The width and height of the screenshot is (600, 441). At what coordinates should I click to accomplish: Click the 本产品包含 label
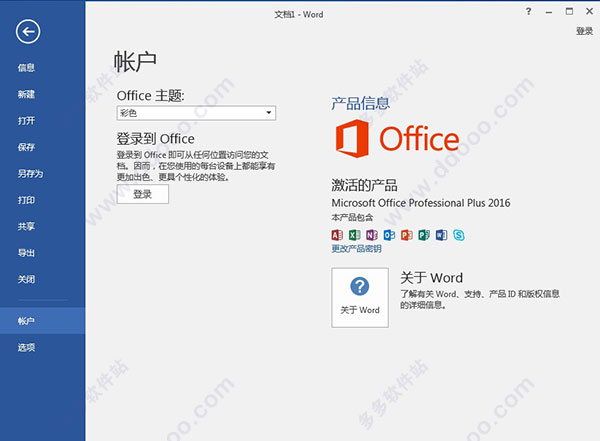tap(352, 217)
